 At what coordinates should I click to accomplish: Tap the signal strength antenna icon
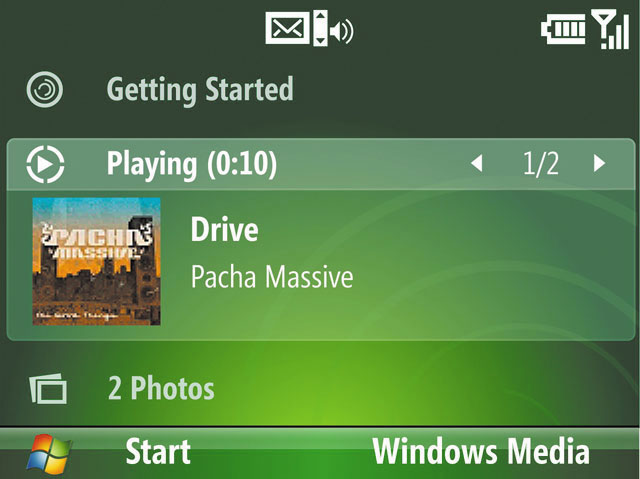[x=610, y=30]
